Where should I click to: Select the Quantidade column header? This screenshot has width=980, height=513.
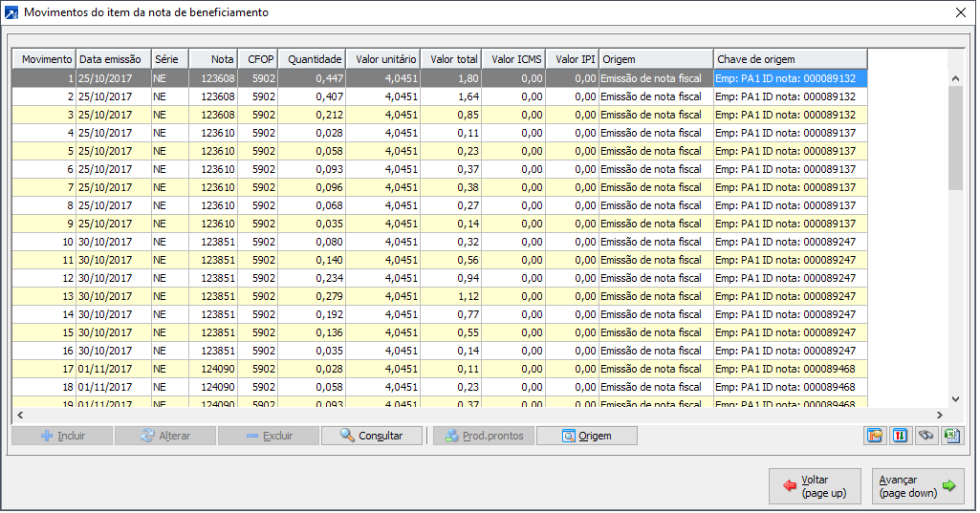[312, 59]
